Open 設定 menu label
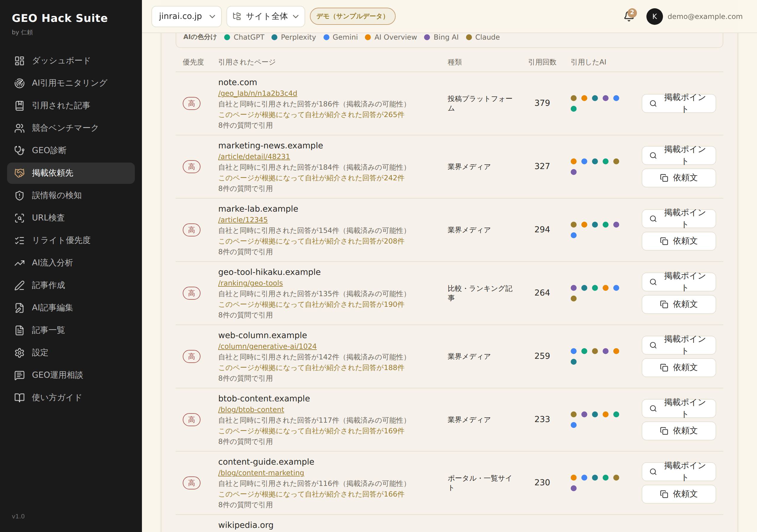 click(x=40, y=353)
